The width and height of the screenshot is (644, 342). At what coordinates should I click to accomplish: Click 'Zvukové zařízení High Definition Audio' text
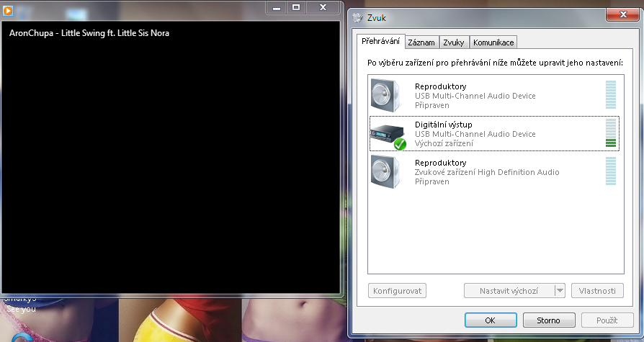(x=487, y=172)
